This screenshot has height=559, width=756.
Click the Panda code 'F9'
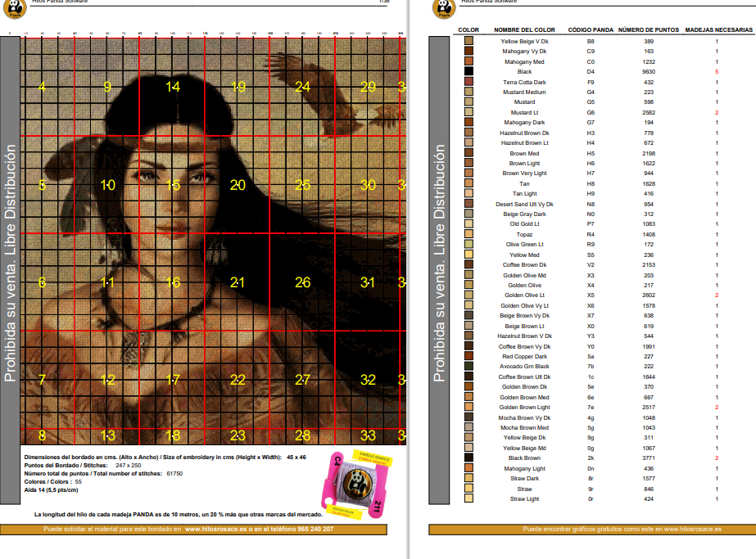(591, 83)
